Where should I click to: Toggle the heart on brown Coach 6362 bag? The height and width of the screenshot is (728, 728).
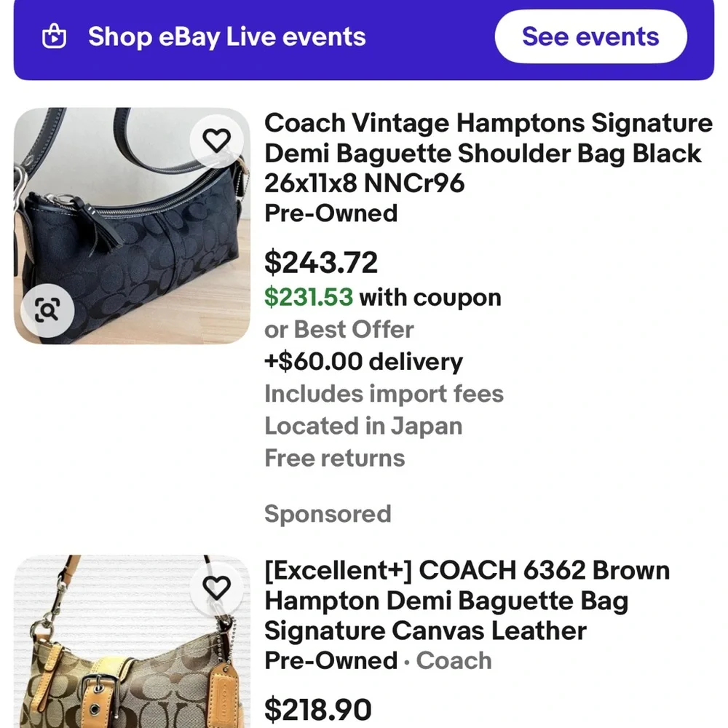pos(216,587)
